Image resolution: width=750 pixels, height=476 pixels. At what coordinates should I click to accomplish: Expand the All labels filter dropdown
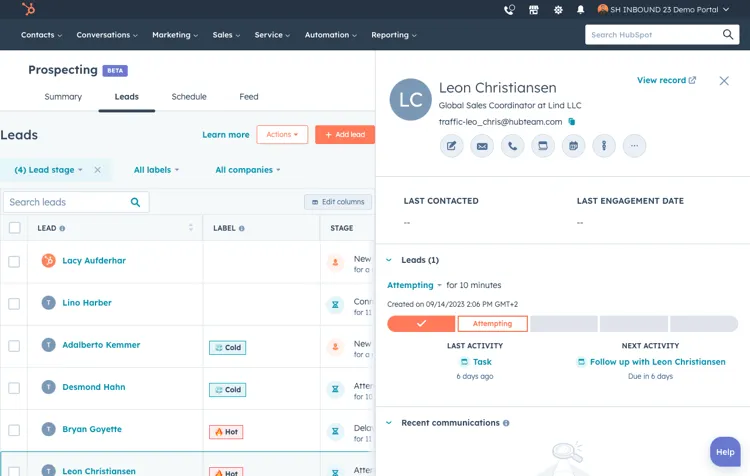tap(156, 170)
